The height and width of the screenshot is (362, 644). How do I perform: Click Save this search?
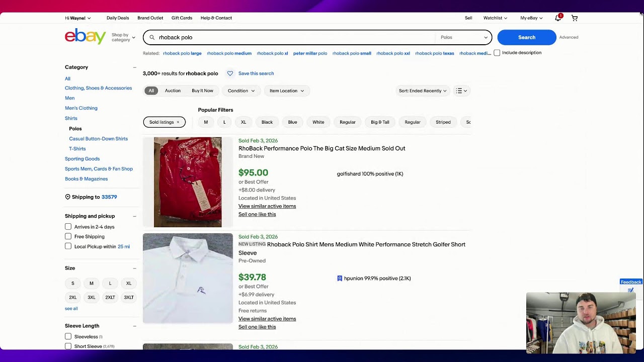[x=256, y=73]
